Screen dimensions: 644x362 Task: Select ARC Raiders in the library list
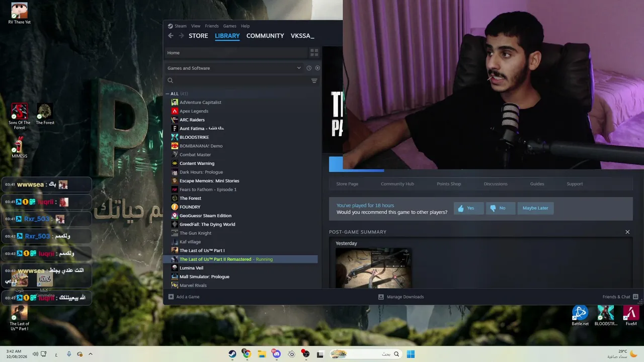tap(192, 120)
